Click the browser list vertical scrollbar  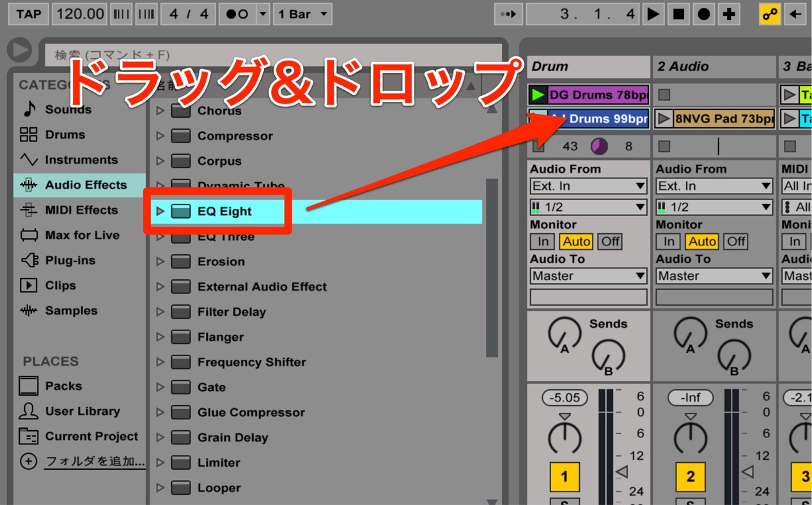[x=492, y=268]
